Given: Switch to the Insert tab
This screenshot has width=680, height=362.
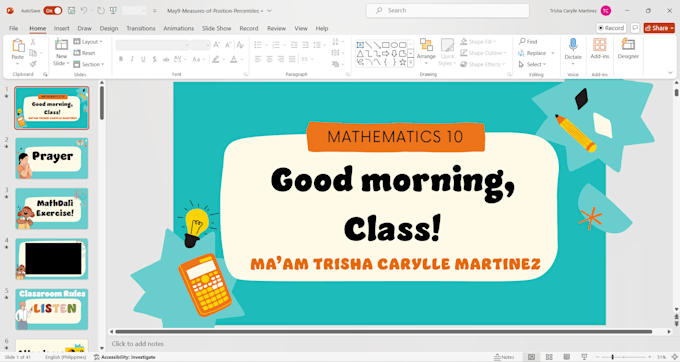Looking at the screenshot, I should [62, 28].
